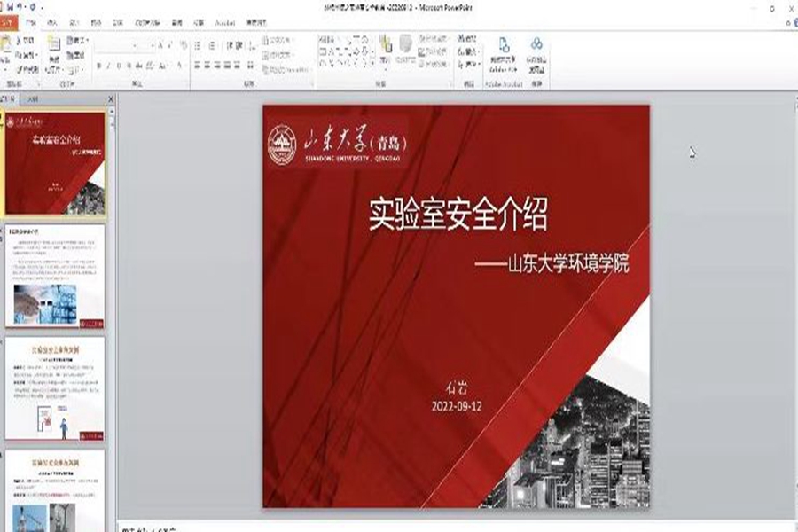798x532 pixels.
Task: Align text to the right
Action: (217, 65)
